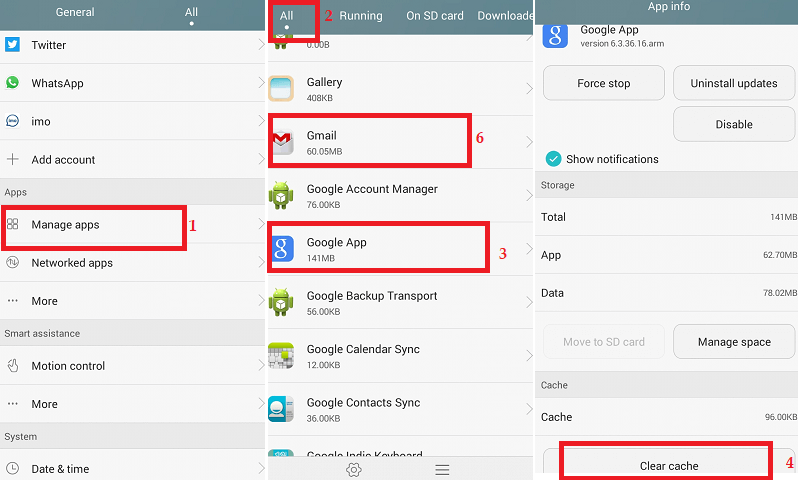This screenshot has width=798, height=480.
Task: Tap the App 62.70MB storage row
Action: (x=666, y=255)
